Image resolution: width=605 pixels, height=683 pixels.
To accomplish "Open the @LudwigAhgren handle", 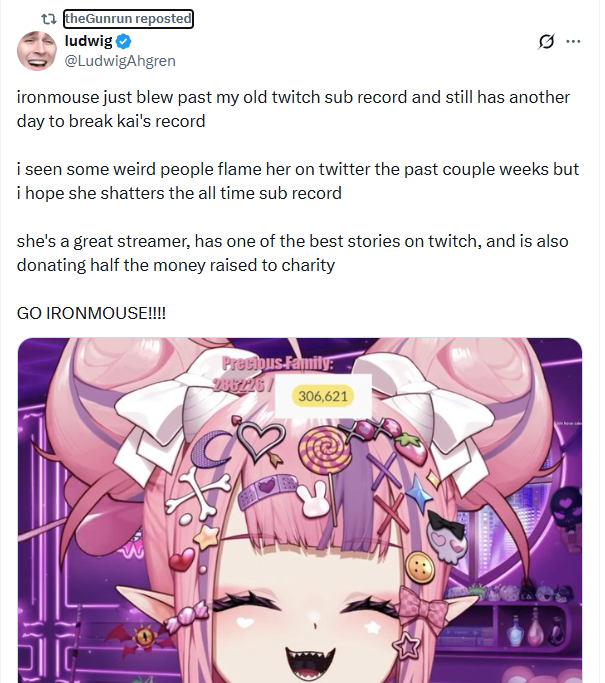I will coord(120,61).
